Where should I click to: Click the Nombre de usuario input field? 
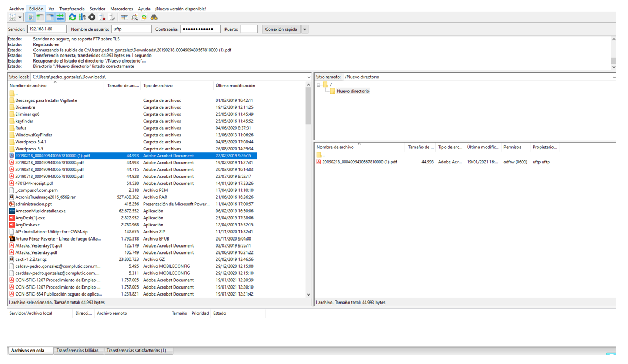click(x=131, y=29)
